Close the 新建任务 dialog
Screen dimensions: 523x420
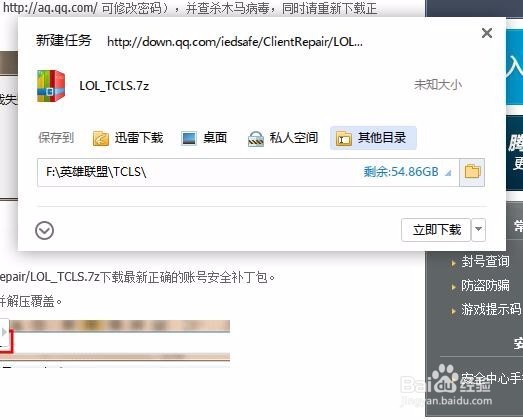point(487,33)
